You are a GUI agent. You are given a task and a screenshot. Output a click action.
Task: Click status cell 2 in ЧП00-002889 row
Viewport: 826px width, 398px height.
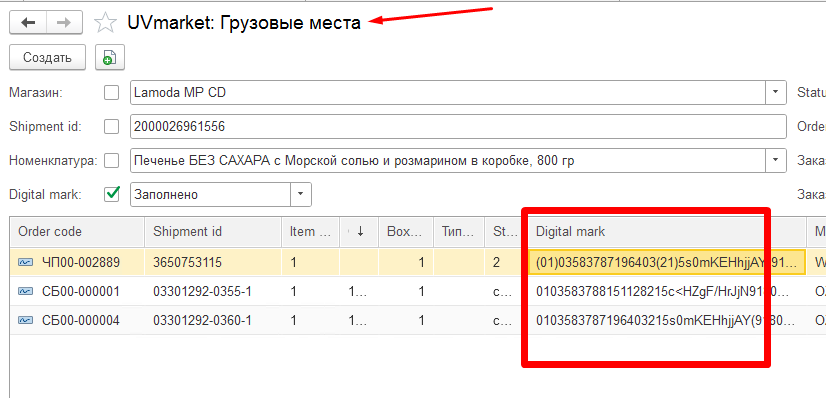[506, 262]
